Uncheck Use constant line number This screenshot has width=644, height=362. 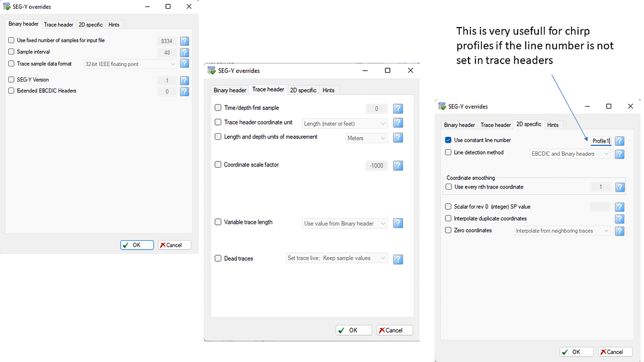coord(448,140)
